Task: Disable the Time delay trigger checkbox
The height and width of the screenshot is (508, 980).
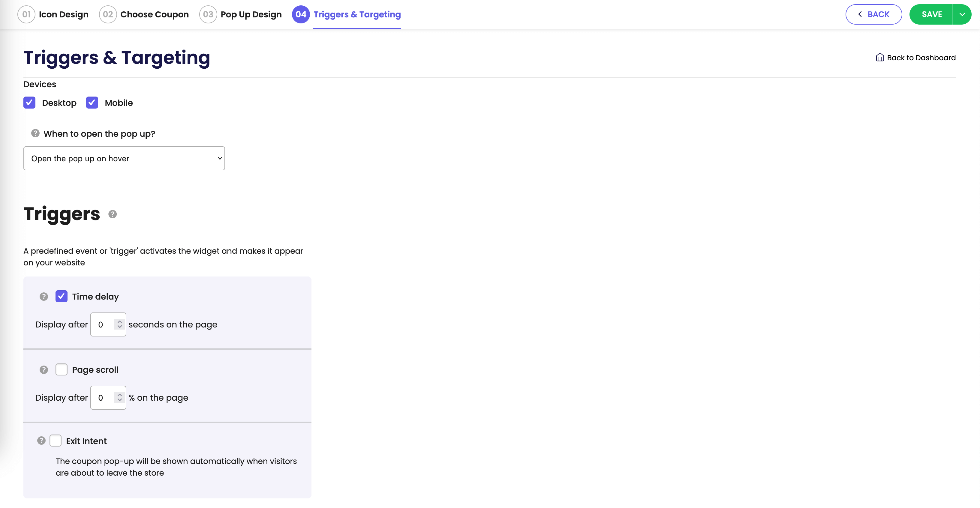Action: point(62,296)
